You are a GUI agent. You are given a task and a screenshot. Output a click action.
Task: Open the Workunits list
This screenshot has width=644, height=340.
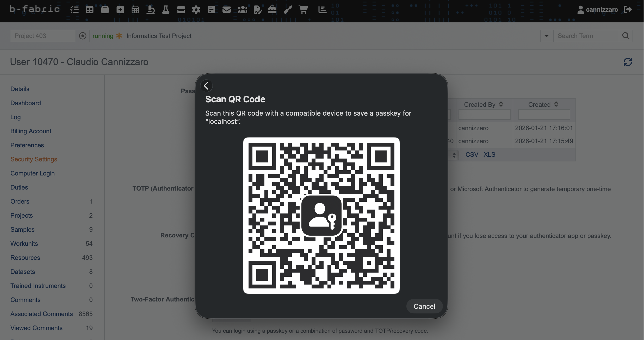(24, 244)
